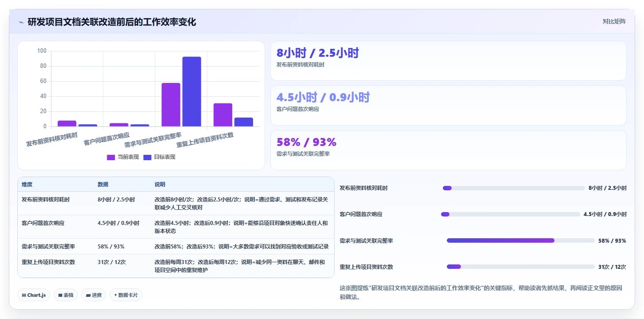This screenshot has height=319, width=644.
Task: Click the 需求与测试关联完整率 table row label
Action: click(48, 246)
